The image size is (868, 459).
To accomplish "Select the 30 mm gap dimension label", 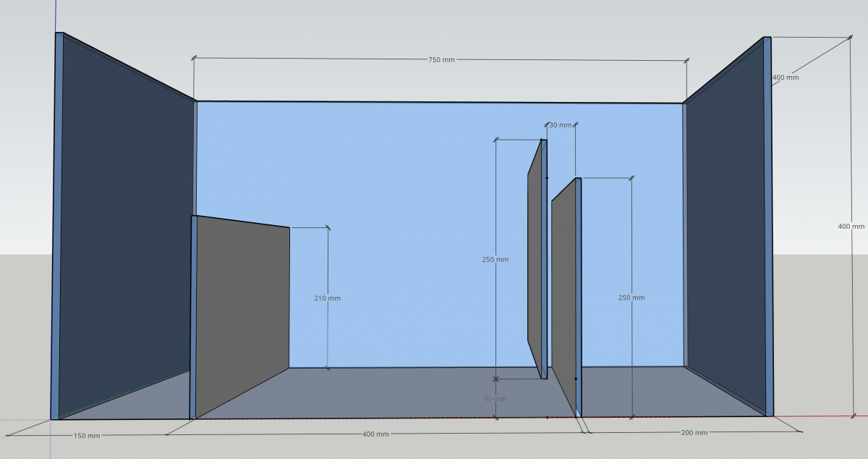I will (560, 125).
